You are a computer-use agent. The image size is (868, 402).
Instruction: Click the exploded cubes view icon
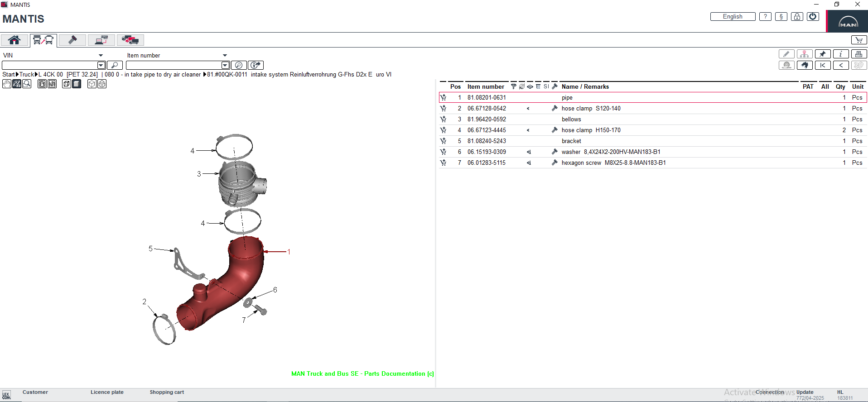pos(102,84)
